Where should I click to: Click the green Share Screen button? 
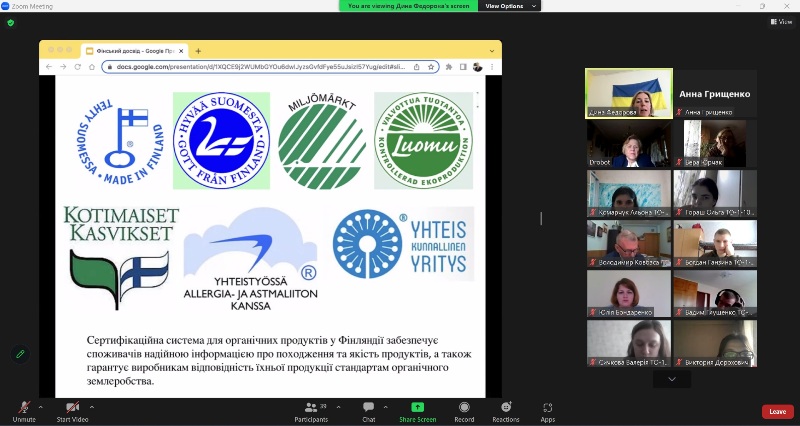[x=417, y=411]
